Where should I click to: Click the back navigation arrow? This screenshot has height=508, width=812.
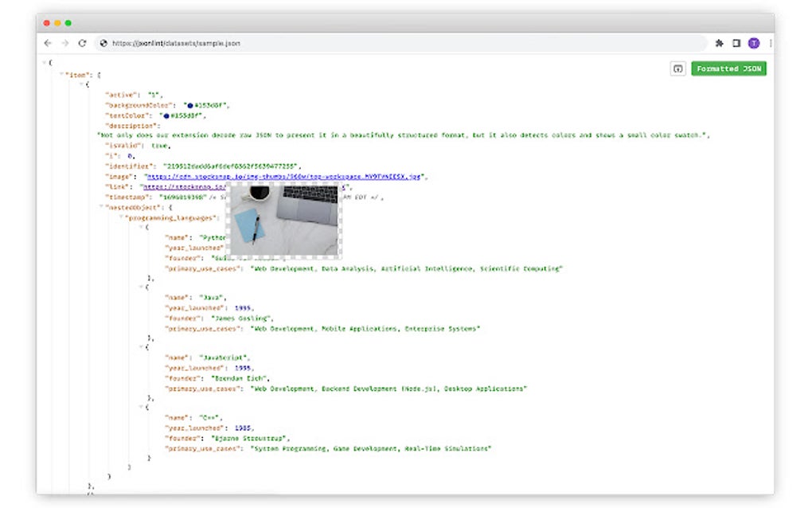pos(48,43)
